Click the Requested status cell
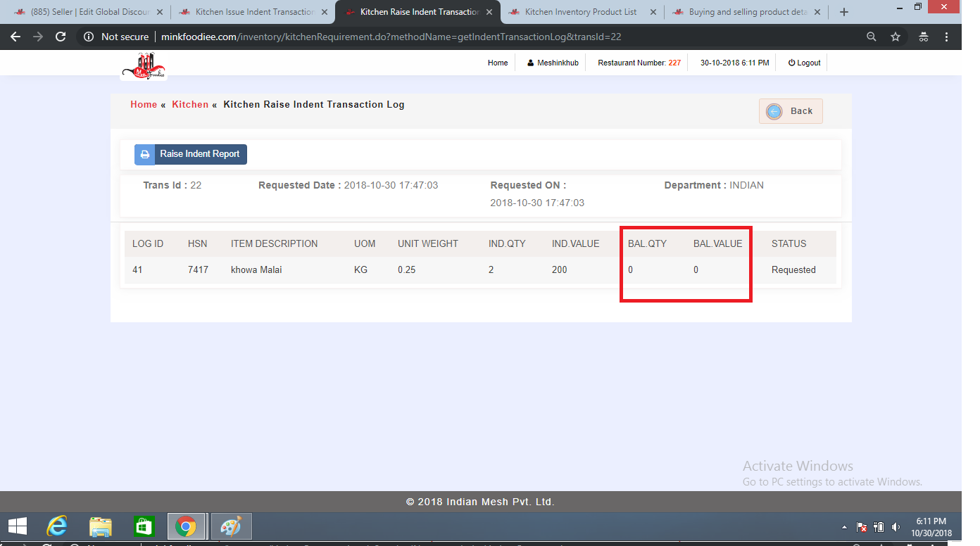980x546 pixels. [793, 269]
